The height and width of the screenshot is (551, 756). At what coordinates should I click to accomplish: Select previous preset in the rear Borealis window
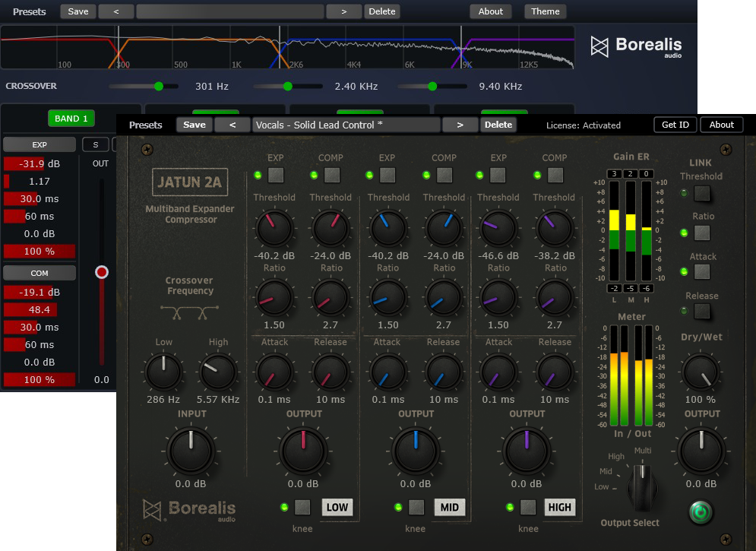115,11
